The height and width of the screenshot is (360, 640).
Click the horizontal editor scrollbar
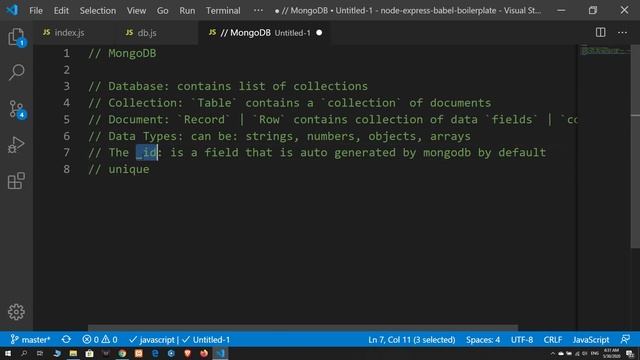tap(303, 328)
